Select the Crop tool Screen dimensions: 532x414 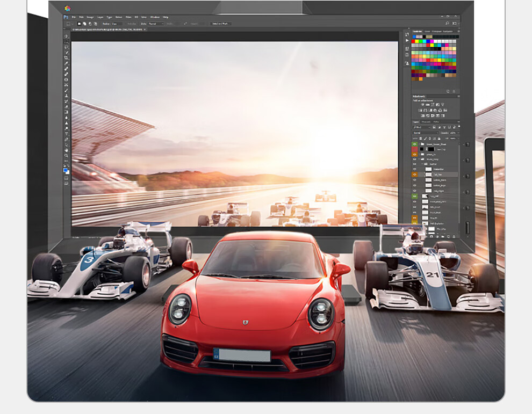pyautogui.click(x=67, y=58)
